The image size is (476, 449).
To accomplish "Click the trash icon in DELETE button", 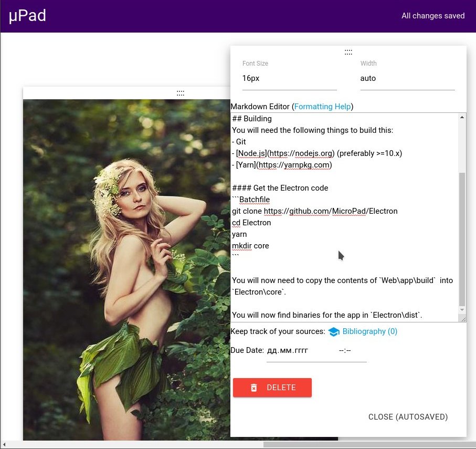I will pyautogui.click(x=254, y=388).
